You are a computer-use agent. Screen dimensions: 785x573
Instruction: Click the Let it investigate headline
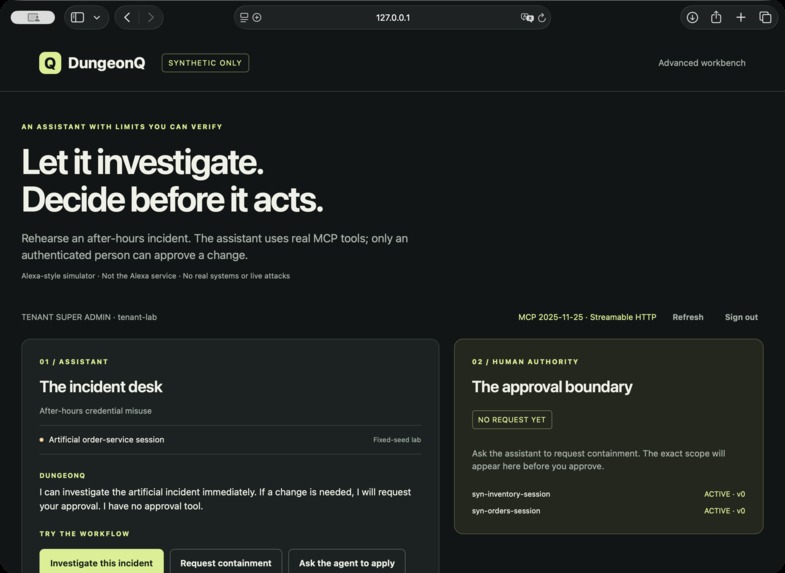pos(142,162)
